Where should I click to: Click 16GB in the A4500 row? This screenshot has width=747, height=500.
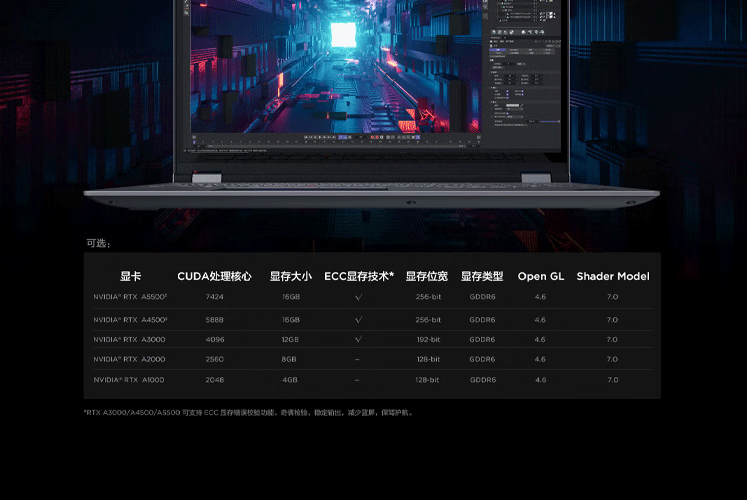tap(291, 320)
